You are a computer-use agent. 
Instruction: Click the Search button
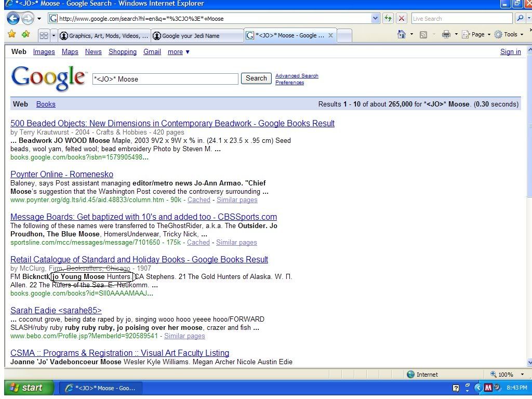[x=256, y=78]
